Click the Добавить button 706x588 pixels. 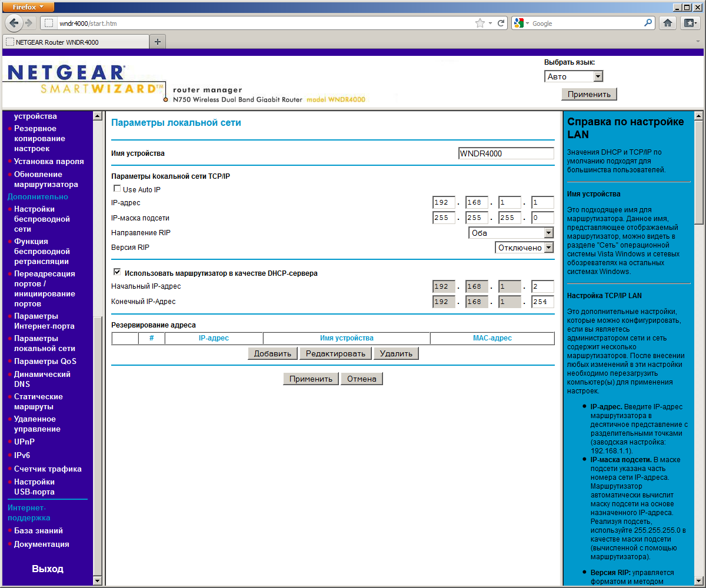click(273, 353)
